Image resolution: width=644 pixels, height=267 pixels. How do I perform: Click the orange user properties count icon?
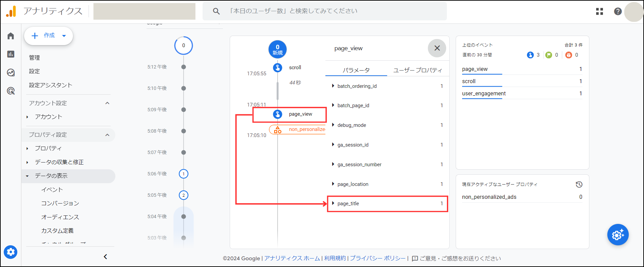569,55
